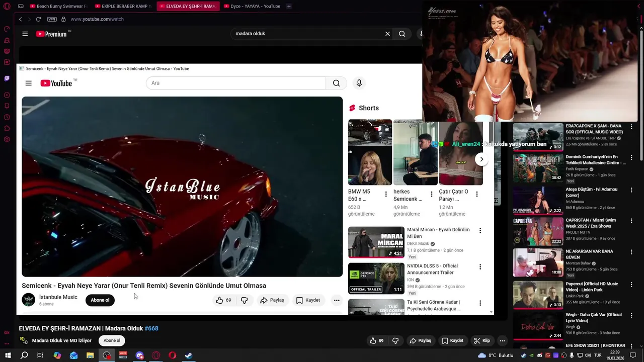Run search with main YouTube magnifier
Screen dimensions: 644x362
[x=402, y=34]
